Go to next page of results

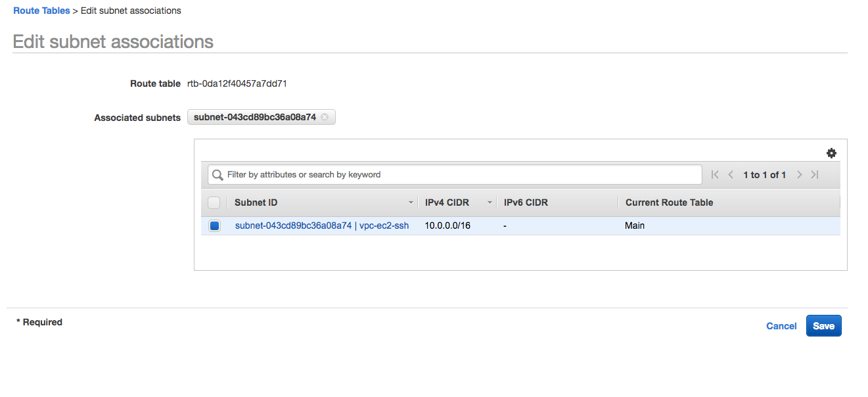799,175
